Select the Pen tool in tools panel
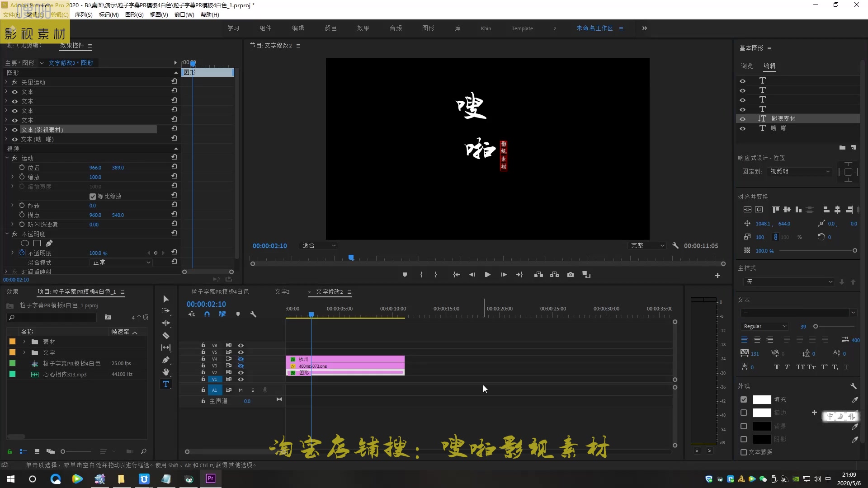Image resolution: width=868 pixels, height=488 pixels. tap(166, 360)
